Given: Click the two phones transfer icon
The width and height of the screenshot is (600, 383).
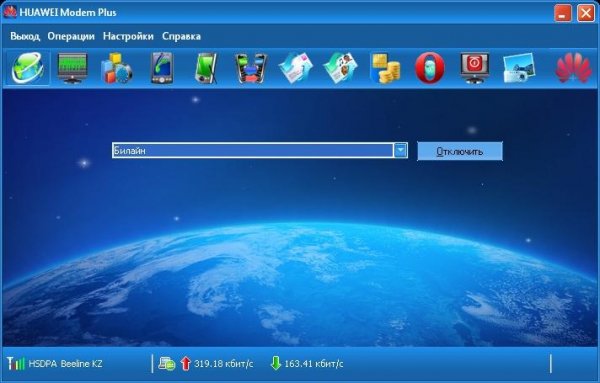Looking at the screenshot, I should [251, 68].
